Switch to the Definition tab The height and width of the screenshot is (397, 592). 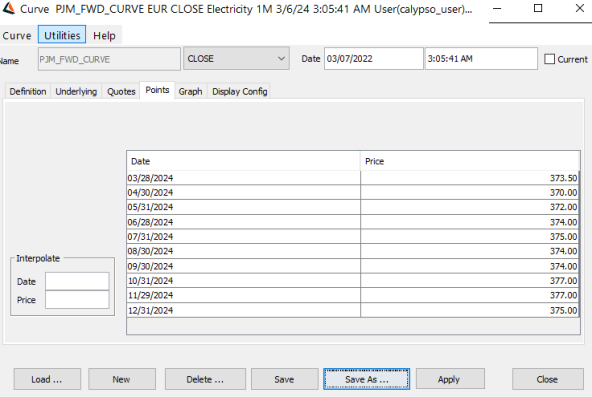28,91
